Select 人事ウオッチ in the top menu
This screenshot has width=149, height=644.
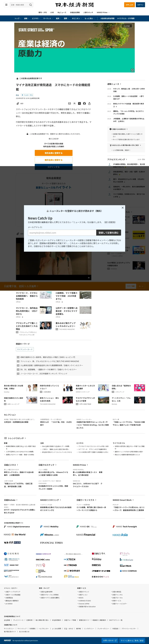click(88, 12)
